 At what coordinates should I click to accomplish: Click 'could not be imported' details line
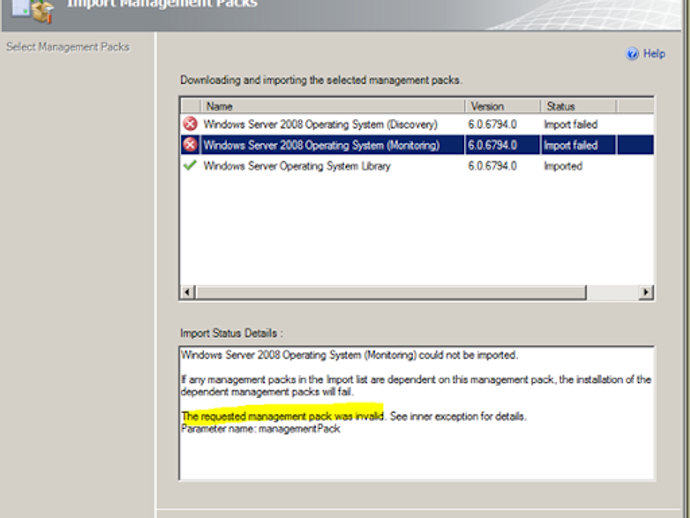pos(349,355)
